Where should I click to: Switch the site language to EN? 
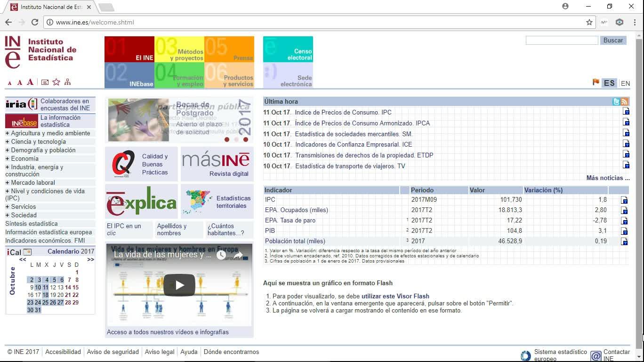[x=625, y=83]
